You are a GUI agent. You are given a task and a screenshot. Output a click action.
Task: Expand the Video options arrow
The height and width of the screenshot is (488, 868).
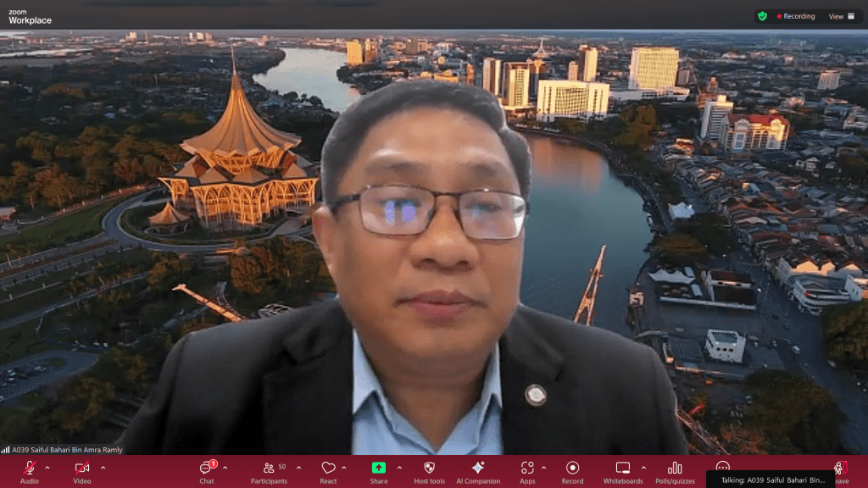[103, 468]
